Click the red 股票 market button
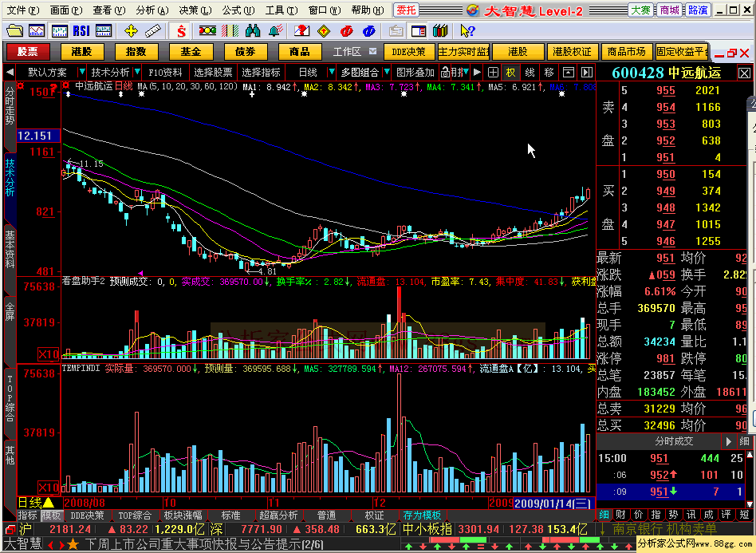This screenshot has height=553, width=756. point(28,52)
